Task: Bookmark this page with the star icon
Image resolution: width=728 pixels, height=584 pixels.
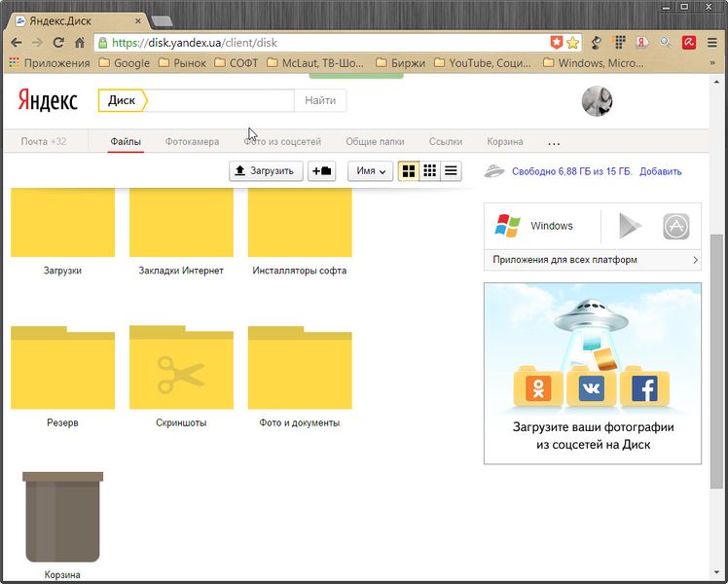Action: click(573, 43)
